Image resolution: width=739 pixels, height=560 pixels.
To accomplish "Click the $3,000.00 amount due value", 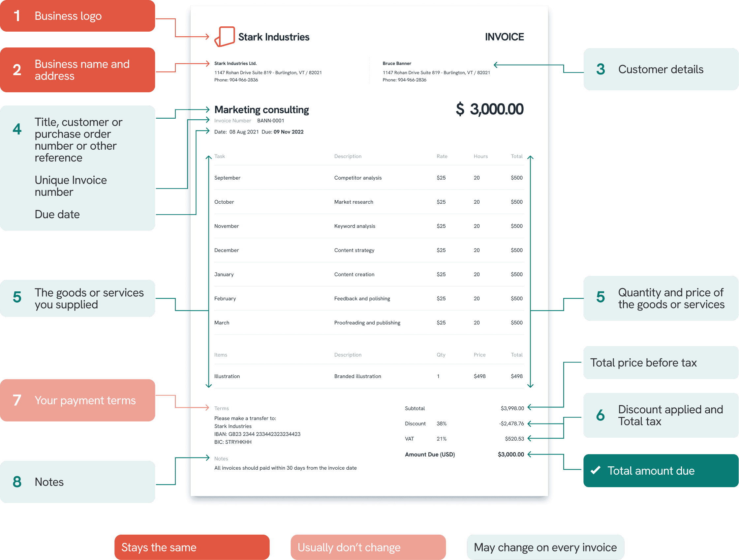I will tap(511, 455).
